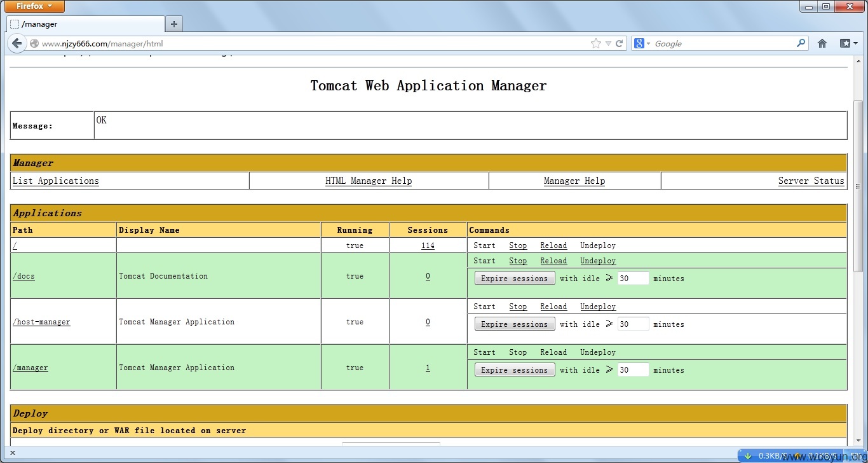
Task: Undeploy the /docs application
Action: (598, 261)
